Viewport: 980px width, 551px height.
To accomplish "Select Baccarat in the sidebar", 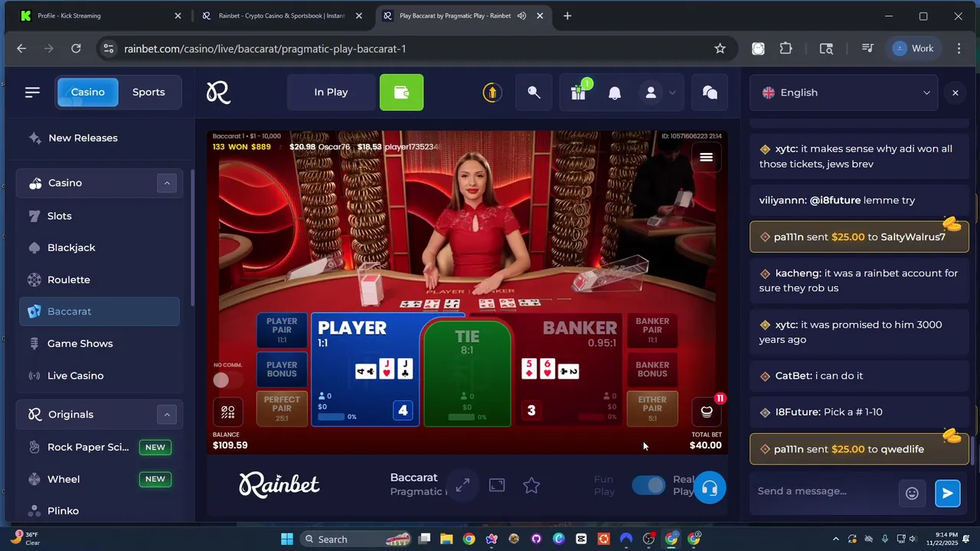I will [x=100, y=311].
